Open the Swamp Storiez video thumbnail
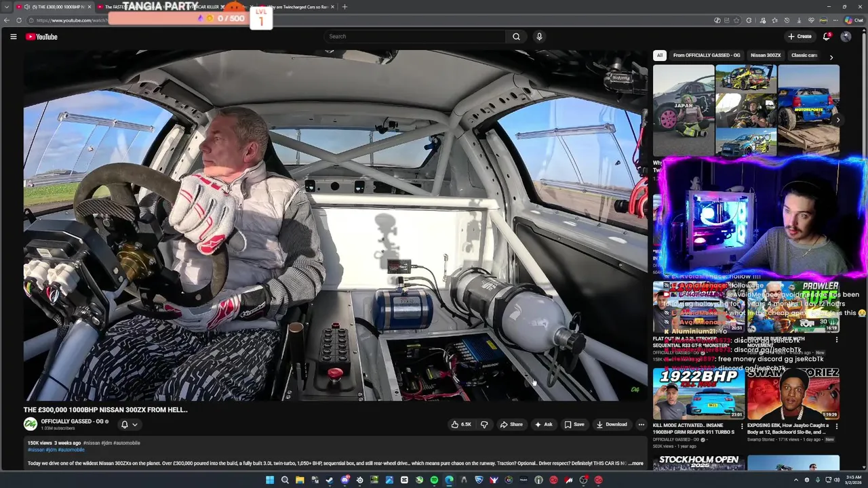This screenshot has width=868, height=488. pos(793,394)
